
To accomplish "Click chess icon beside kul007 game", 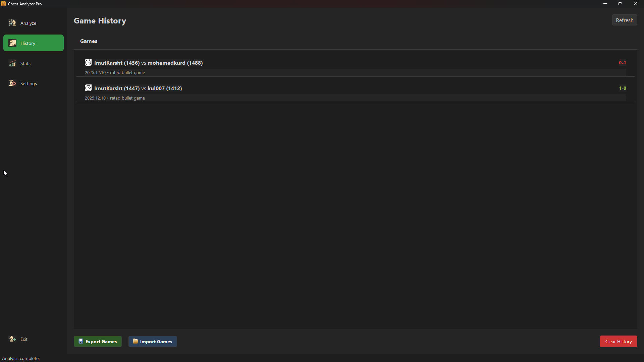I will [x=88, y=88].
